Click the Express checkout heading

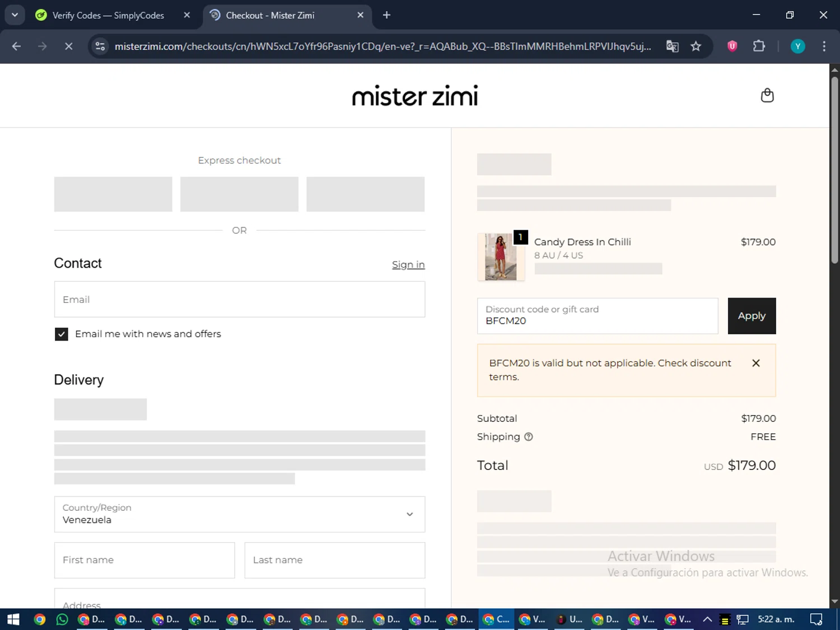239,160
